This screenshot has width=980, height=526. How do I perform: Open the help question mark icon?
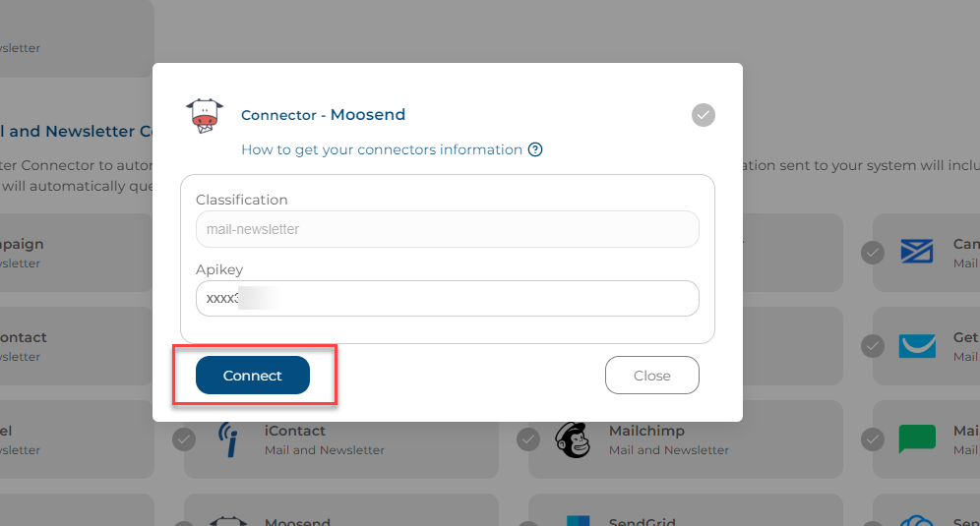535,149
